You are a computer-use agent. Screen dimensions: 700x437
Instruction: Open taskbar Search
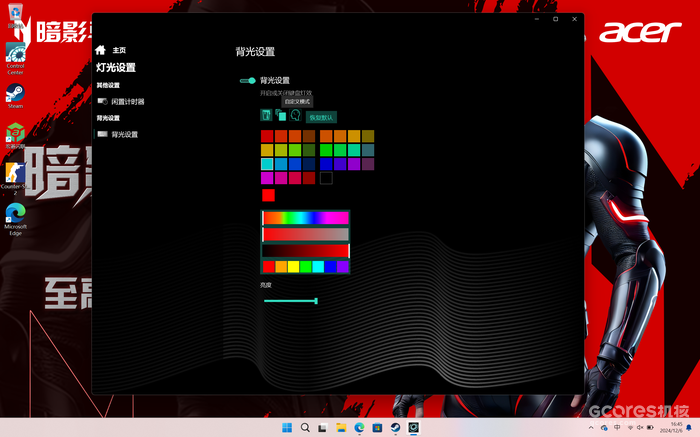[305, 428]
